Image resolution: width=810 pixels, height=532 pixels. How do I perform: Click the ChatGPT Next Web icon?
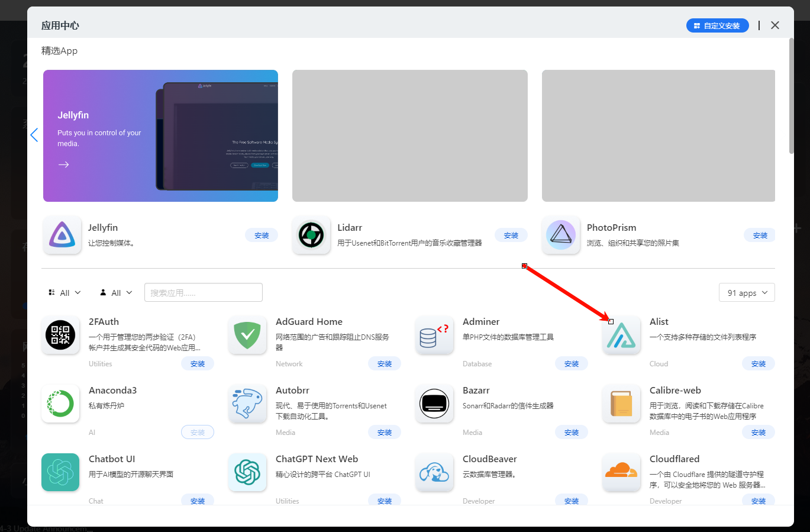[x=247, y=472]
